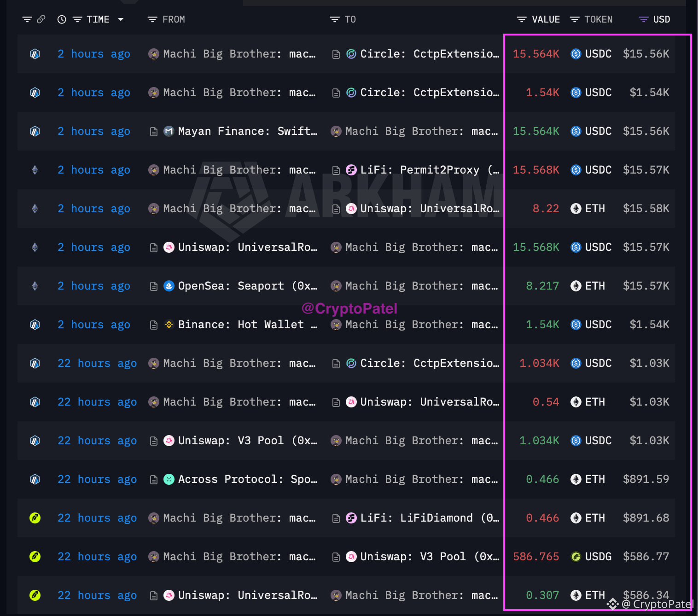The width and height of the screenshot is (698, 616).
Task: Click the filter icon beside USD
Action: pyautogui.click(x=644, y=19)
